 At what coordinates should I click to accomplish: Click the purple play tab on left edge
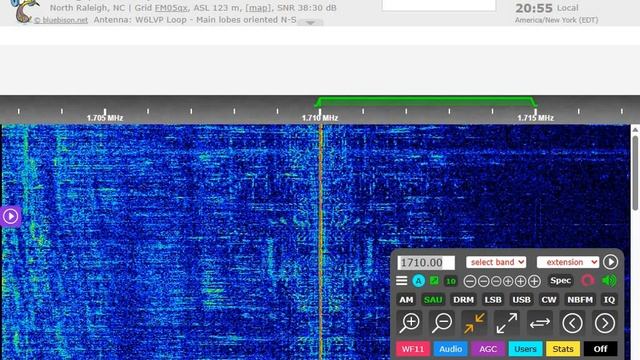coord(10,216)
